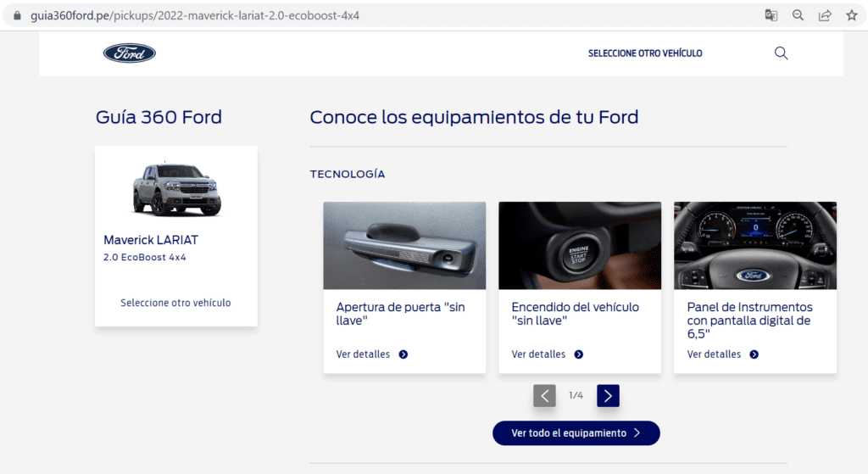Go to next carousel slide arrow

[608, 395]
